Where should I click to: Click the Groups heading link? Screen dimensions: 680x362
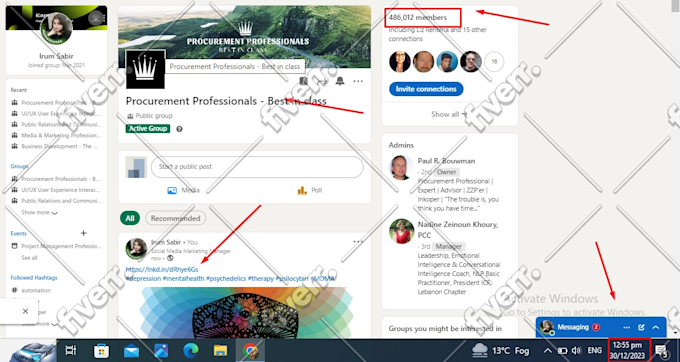(20, 166)
